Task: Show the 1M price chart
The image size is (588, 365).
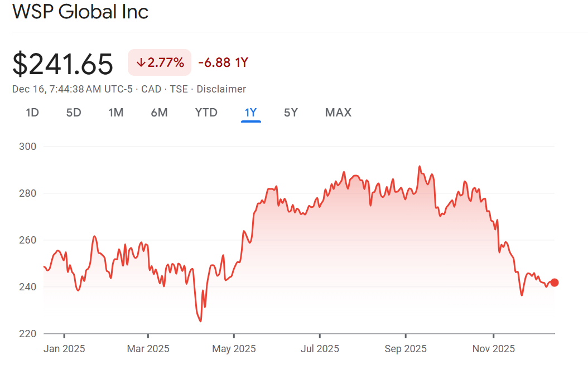Action: [x=115, y=113]
